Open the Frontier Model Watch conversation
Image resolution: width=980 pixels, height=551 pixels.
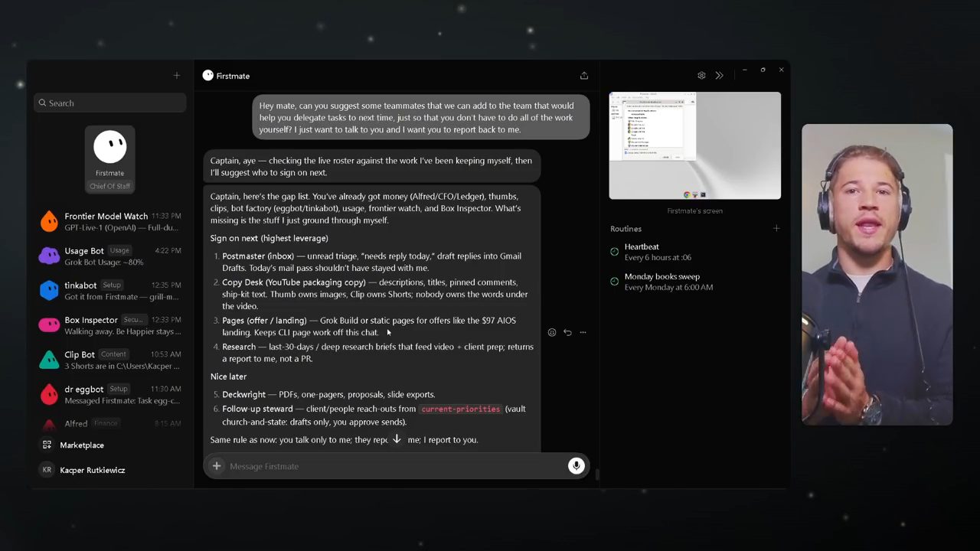110,222
